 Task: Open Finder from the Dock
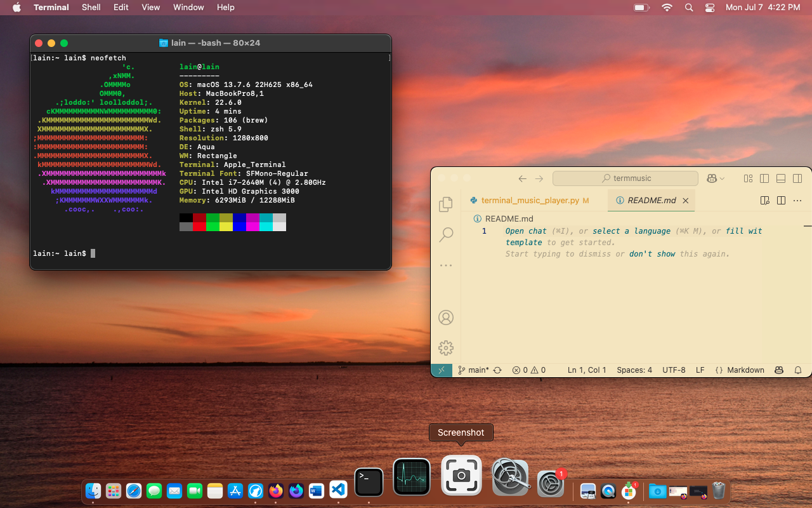[93, 491]
